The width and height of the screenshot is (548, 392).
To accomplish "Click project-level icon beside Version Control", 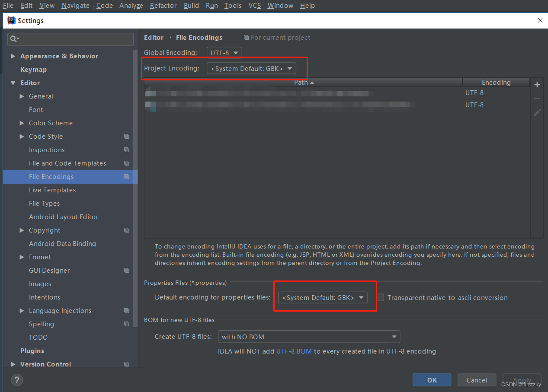I will (126, 364).
